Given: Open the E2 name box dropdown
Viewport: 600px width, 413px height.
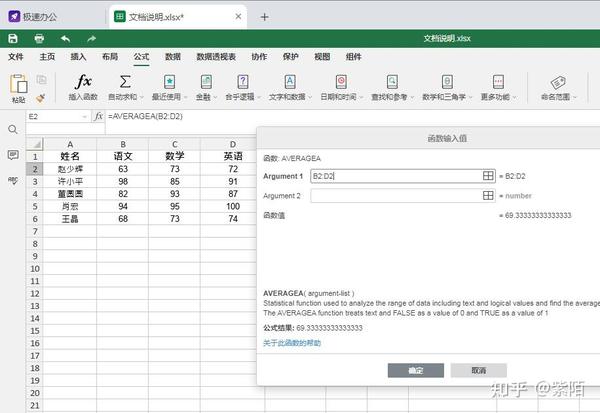Looking at the screenshot, I should tap(84, 116).
